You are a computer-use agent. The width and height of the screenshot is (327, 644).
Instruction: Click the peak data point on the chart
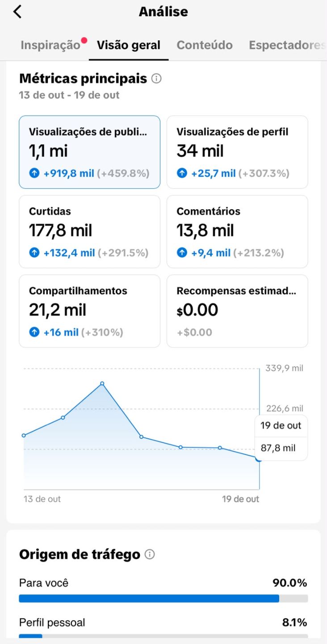pos(102,383)
